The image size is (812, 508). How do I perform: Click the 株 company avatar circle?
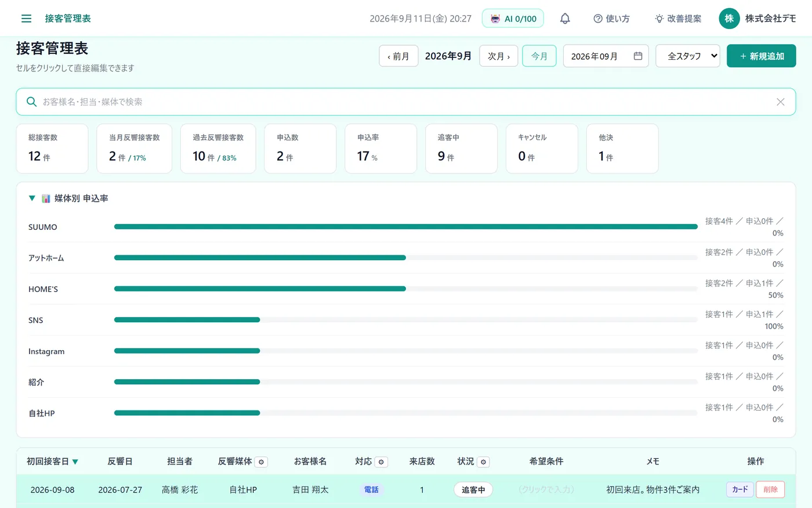[x=729, y=19]
